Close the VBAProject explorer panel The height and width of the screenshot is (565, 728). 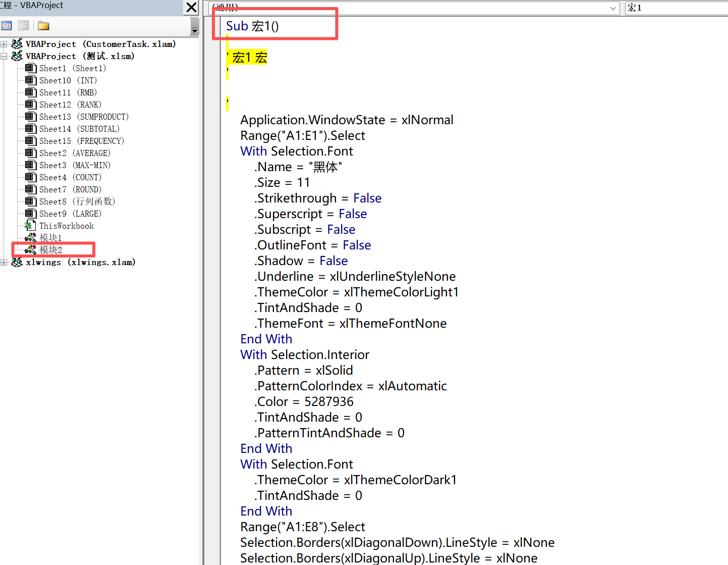click(x=191, y=7)
